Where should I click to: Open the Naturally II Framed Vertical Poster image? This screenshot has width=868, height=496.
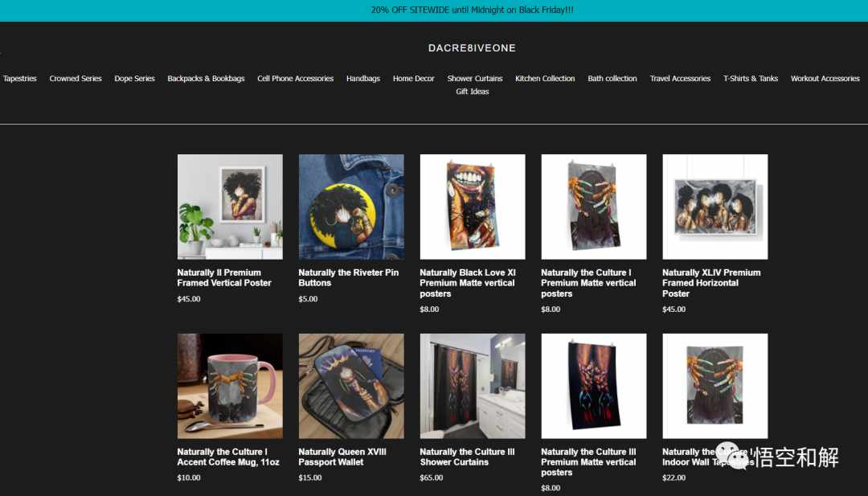click(230, 207)
